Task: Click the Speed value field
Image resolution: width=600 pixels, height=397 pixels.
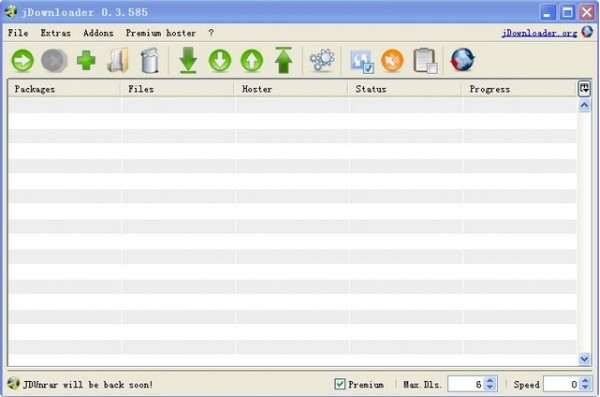Action: coord(562,384)
